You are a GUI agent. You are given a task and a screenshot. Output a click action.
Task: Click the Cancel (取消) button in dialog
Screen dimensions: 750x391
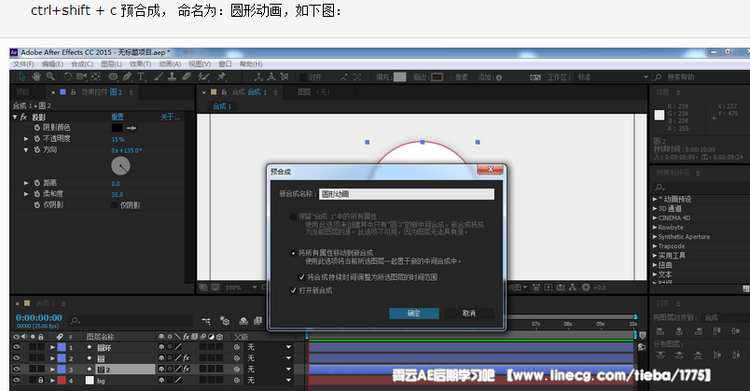(x=469, y=313)
